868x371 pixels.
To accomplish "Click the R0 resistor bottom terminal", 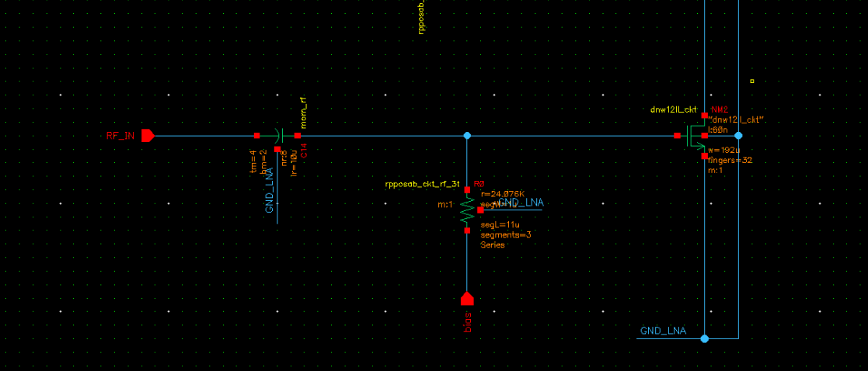I will pos(467,230).
